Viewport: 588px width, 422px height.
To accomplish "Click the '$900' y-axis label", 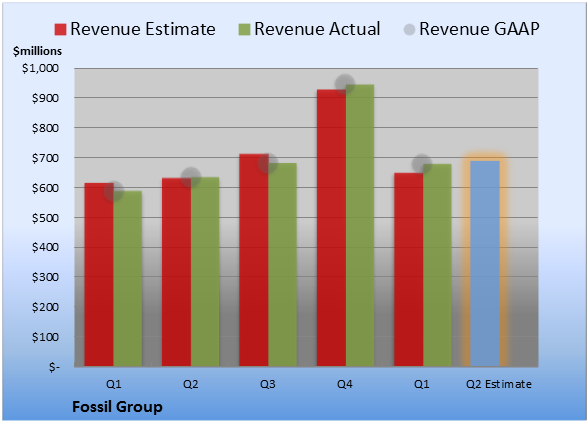I will point(45,98).
